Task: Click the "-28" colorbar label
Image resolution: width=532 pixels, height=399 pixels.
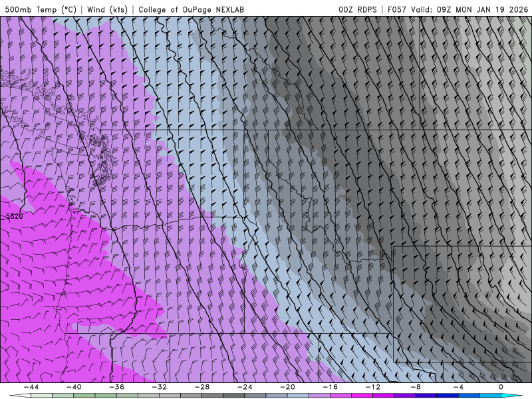Action: tap(202, 387)
